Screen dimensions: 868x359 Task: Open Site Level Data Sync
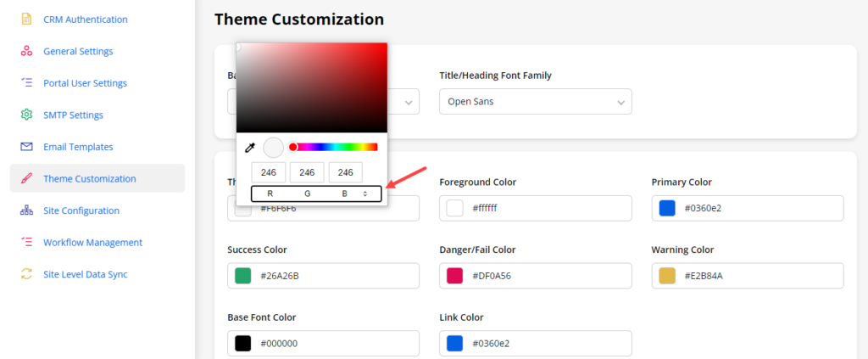pos(86,274)
